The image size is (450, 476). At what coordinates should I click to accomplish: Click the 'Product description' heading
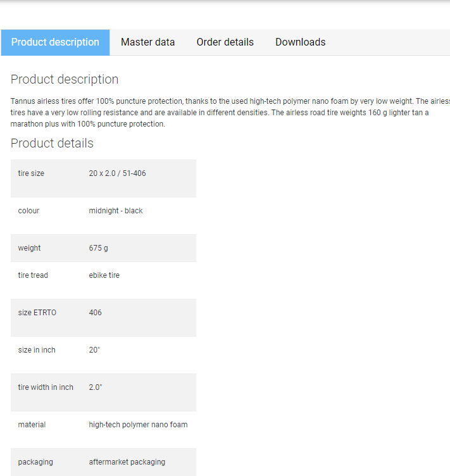pyautogui.click(x=65, y=80)
